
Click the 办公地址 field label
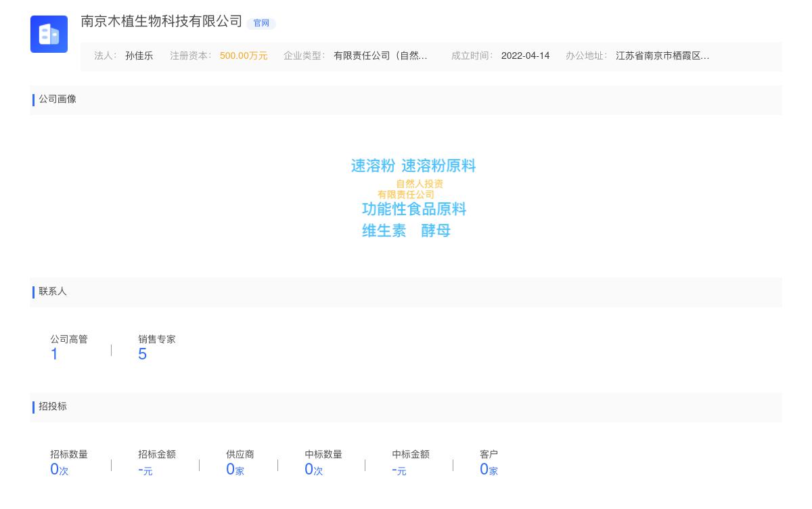tap(586, 56)
